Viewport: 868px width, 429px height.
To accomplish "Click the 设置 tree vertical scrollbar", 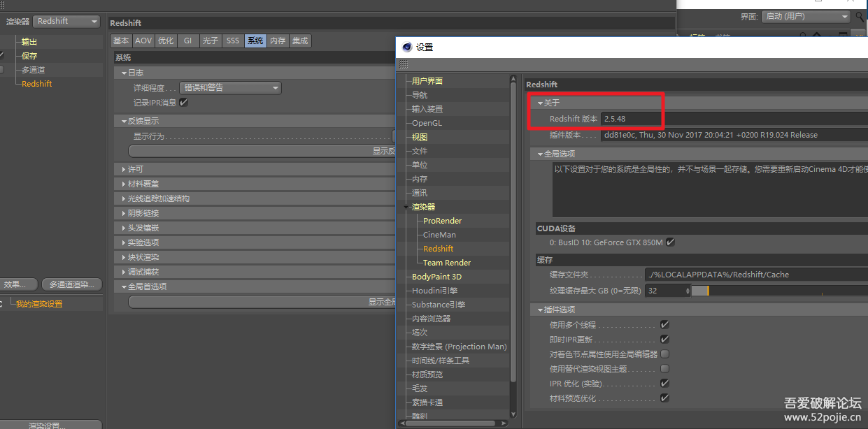I will tap(514, 231).
